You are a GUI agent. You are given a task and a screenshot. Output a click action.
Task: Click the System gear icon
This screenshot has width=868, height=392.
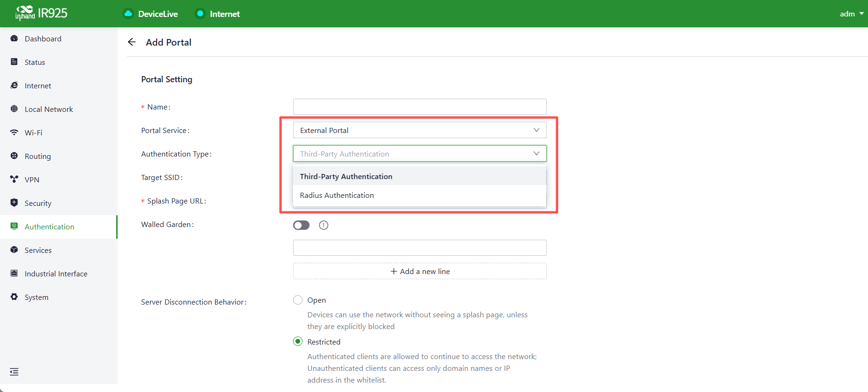point(14,297)
